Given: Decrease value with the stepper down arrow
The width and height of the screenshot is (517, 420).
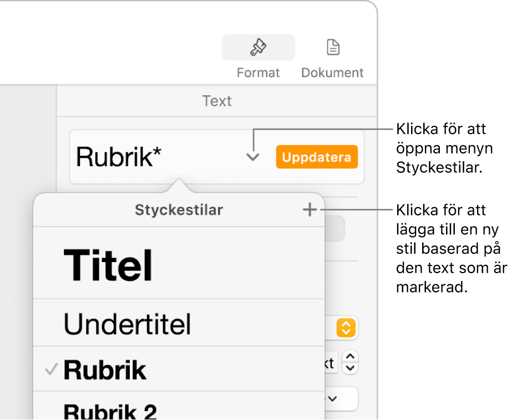Looking at the screenshot, I should (x=350, y=368).
